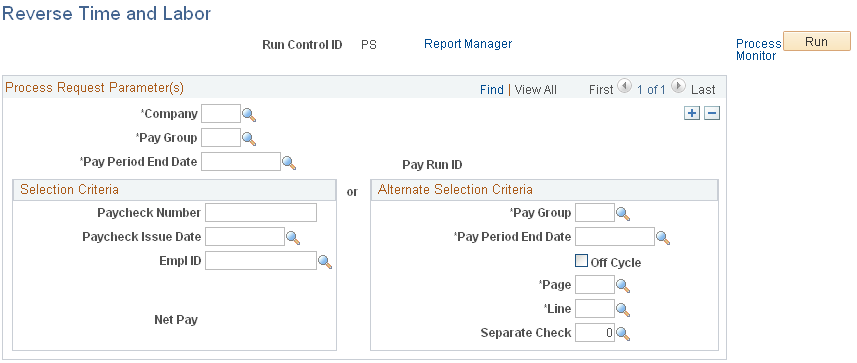Go to Process Monitor link
Viewport: 857px width, 363px height.
(759, 50)
